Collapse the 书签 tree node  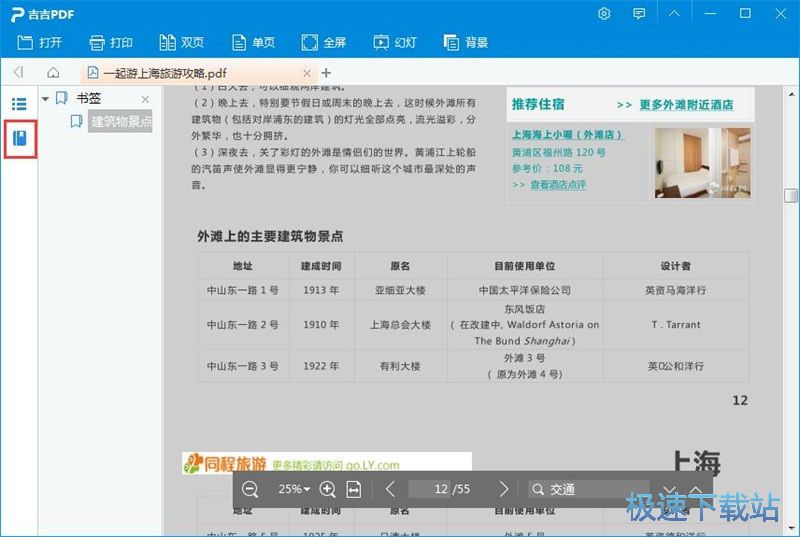tap(45, 98)
